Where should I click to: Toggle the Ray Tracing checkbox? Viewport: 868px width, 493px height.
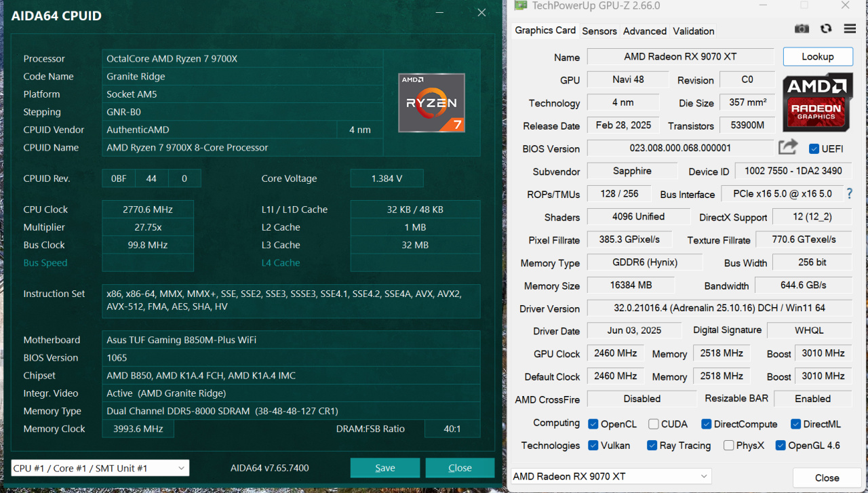pos(652,446)
